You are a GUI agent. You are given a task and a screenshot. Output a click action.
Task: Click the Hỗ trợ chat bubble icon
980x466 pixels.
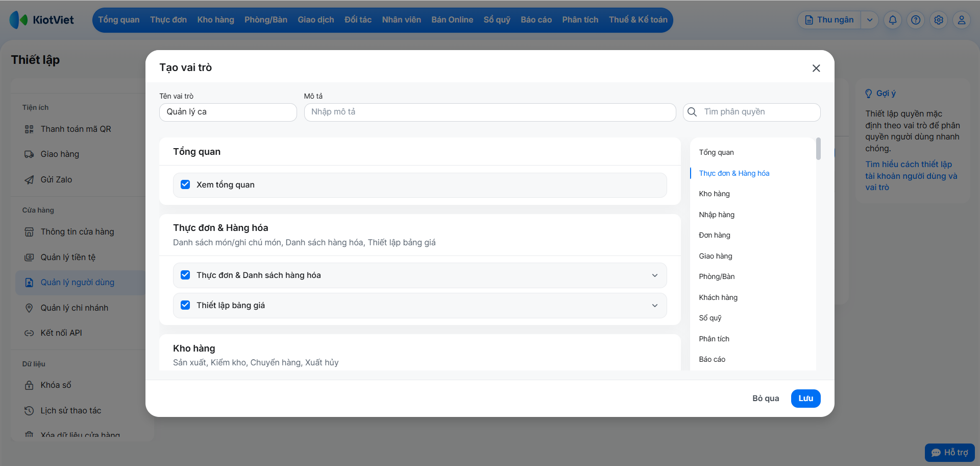click(x=936, y=453)
